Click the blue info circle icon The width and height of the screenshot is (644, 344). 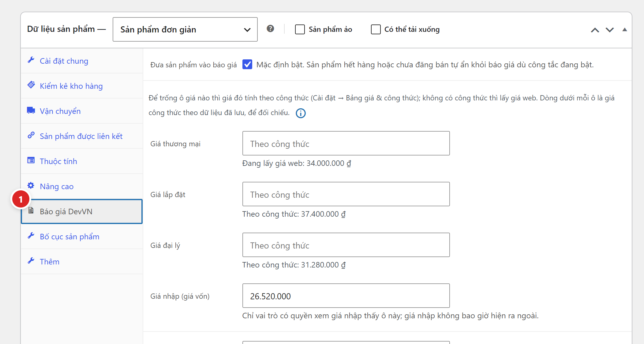click(301, 113)
